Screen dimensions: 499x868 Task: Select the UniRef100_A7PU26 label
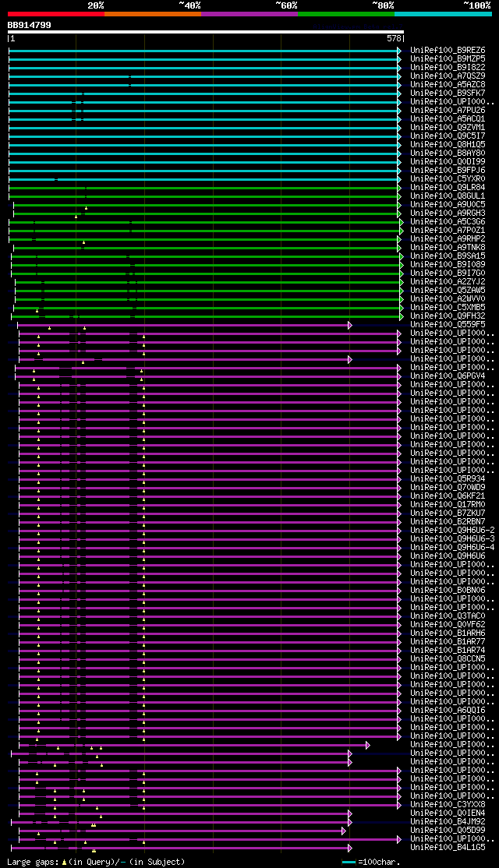(x=448, y=110)
